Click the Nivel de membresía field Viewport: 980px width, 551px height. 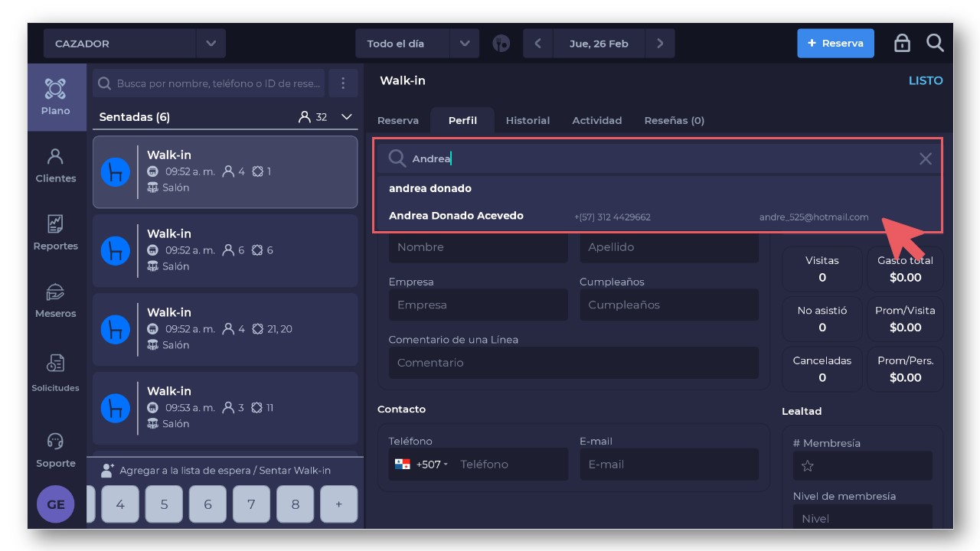[862, 518]
